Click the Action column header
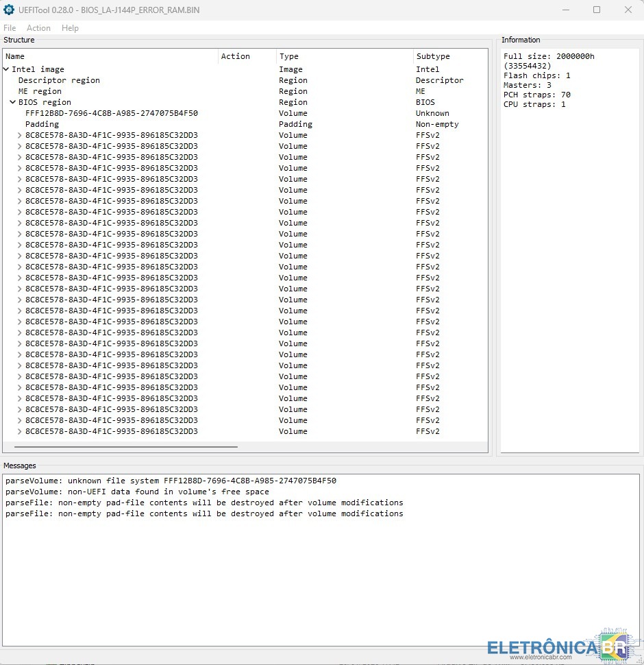Image resolution: width=644 pixels, height=665 pixels. click(x=235, y=56)
